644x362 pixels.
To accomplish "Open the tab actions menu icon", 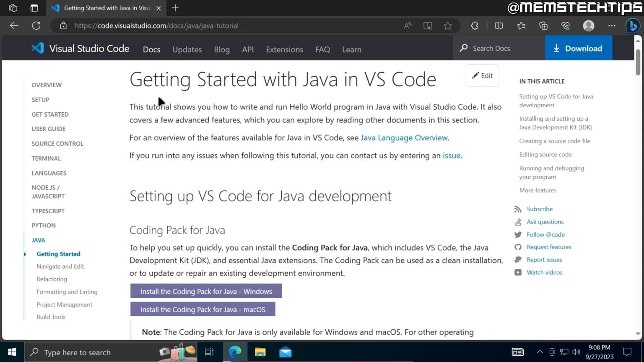I will coord(34,8).
